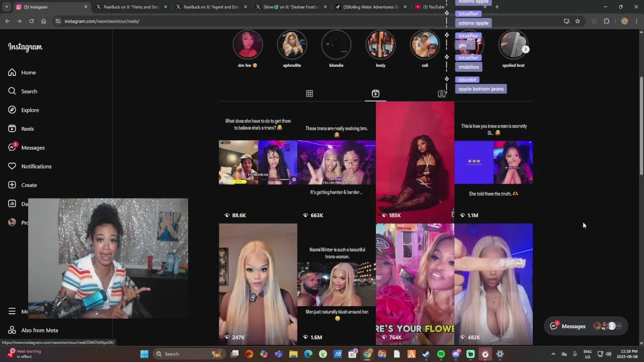644x362 pixels.
Task: Switch to the Slime 'Deshae Frost' tab
Action: [x=291, y=7]
